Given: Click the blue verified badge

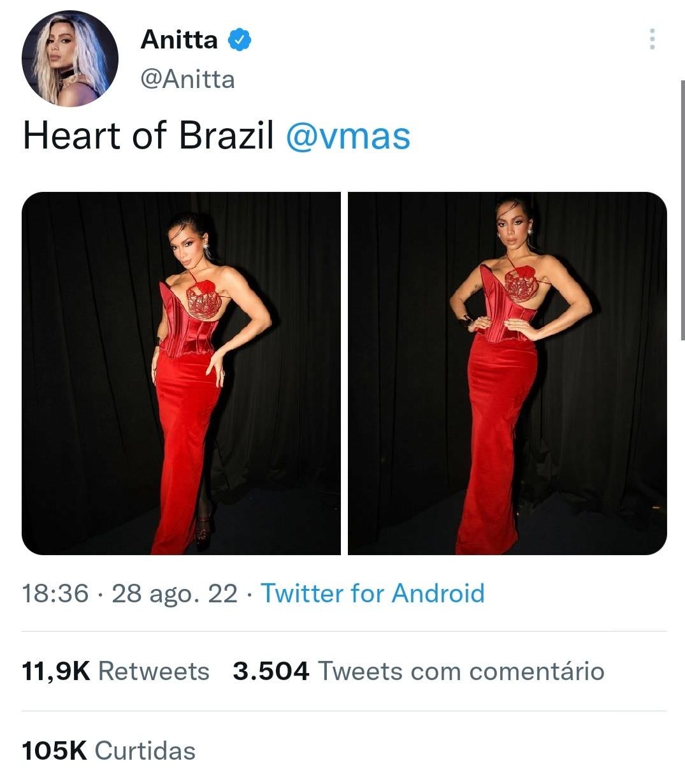Looking at the screenshot, I should pyautogui.click(x=240, y=40).
